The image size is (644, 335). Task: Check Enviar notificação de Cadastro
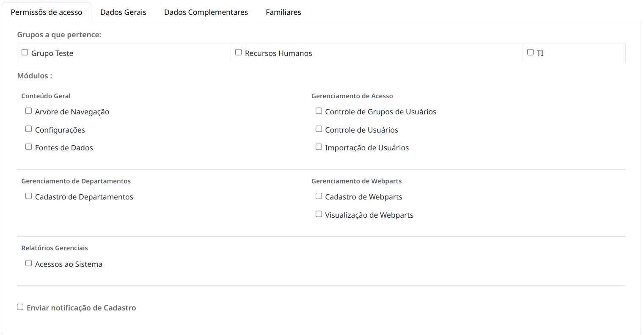(20, 307)
